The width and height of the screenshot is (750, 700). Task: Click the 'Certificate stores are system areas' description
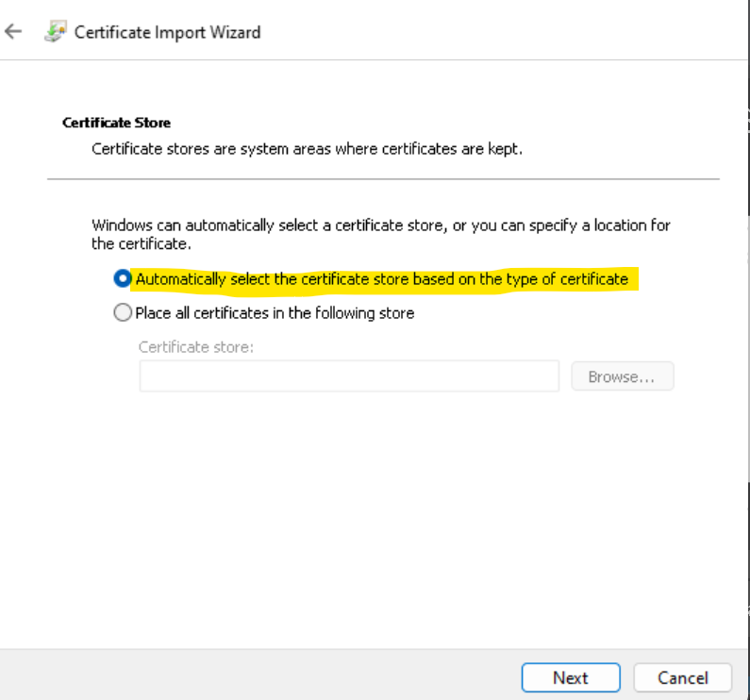(307, 149)
